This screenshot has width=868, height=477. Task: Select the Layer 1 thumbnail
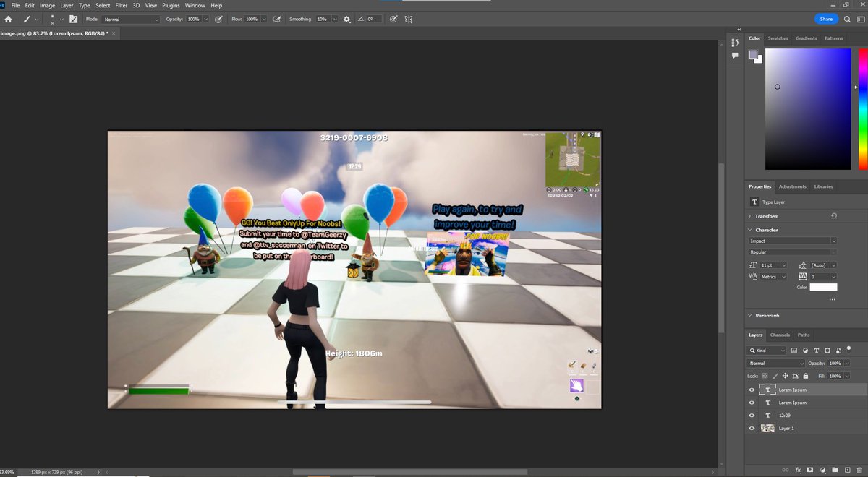click(x=767, y=429)
